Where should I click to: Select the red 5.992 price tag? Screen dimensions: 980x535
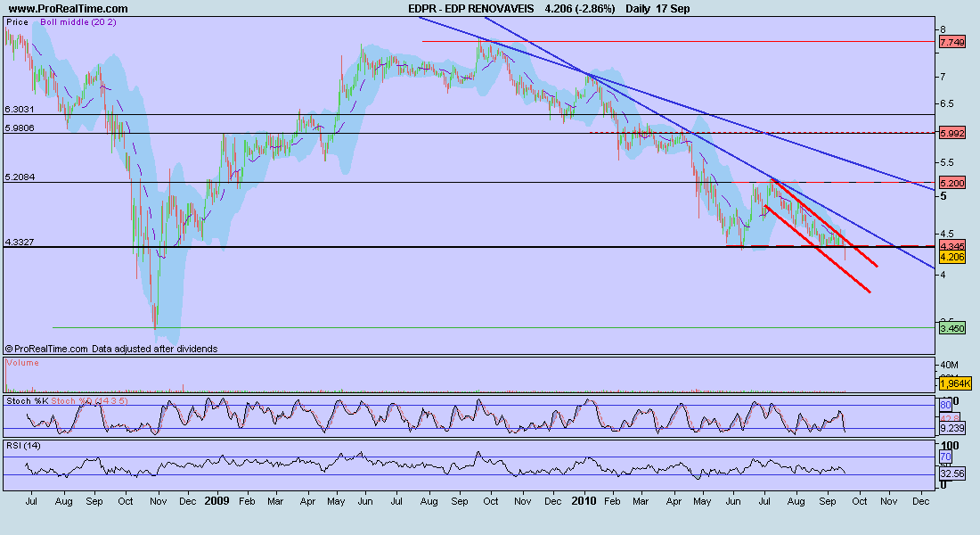coord(951,133)
